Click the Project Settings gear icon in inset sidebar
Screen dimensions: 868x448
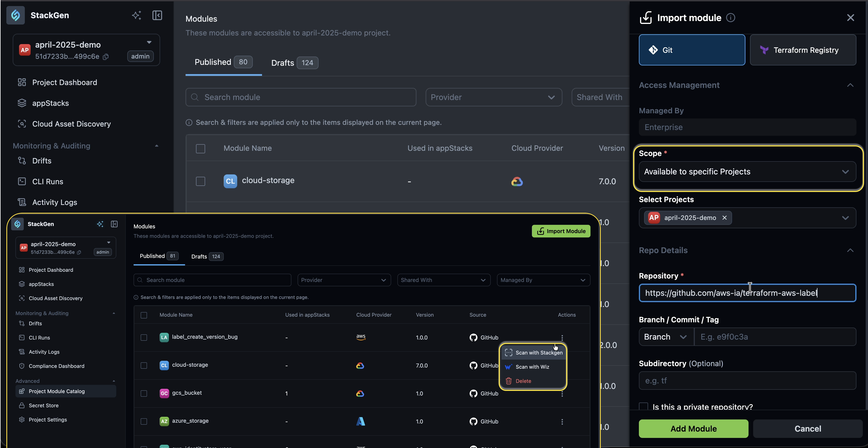click(22, 419)
